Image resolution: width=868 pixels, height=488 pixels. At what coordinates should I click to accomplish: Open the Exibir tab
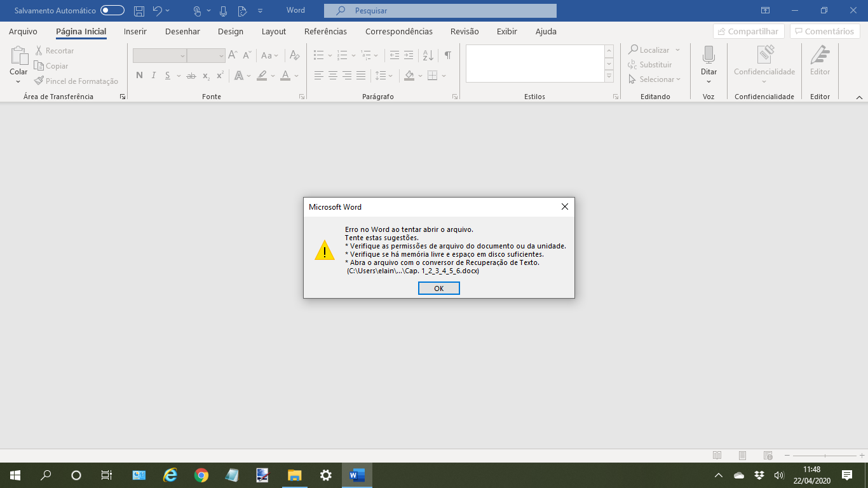(x=507, y=31)
